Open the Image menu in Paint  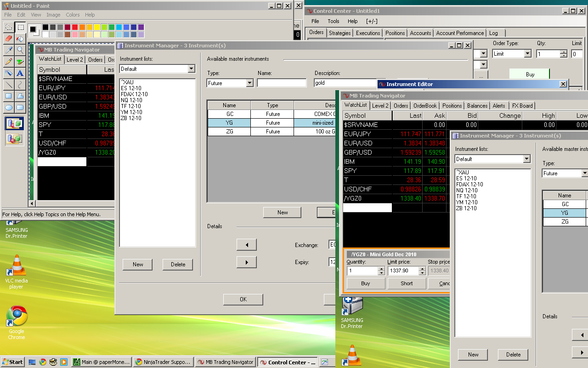[x=53, y=15]
